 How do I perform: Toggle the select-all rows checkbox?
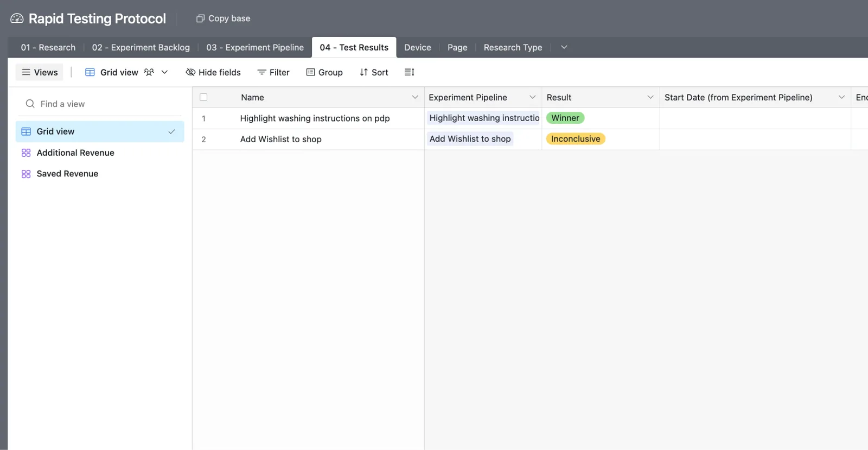pyautogui.click(x=203, y=97)
